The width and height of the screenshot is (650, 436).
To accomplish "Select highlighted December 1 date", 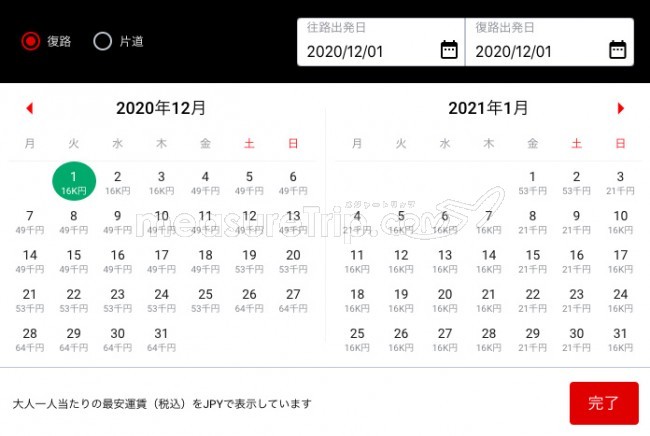I will coord(74,182).
